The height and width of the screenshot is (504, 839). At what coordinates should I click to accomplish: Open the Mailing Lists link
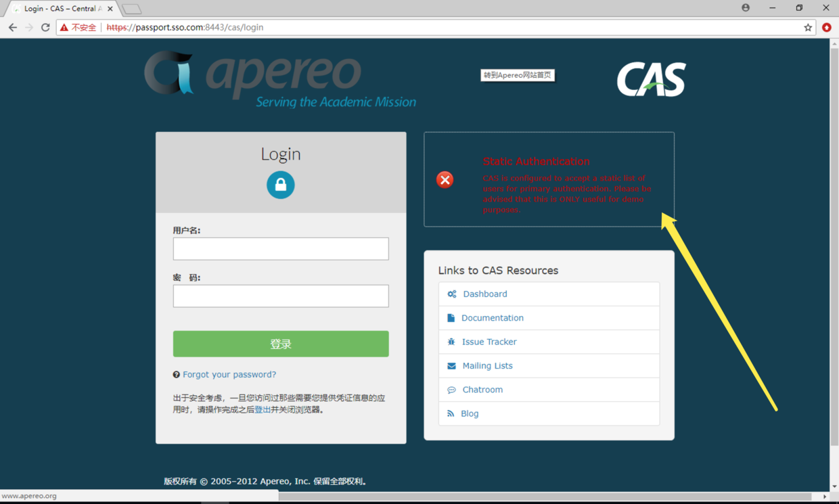(488, 366)
